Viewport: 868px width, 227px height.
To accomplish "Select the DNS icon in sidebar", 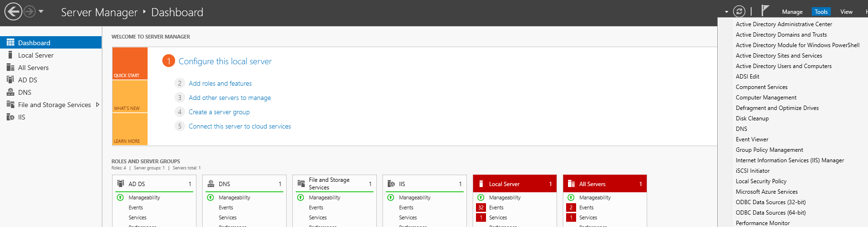I will coord(10,92).
